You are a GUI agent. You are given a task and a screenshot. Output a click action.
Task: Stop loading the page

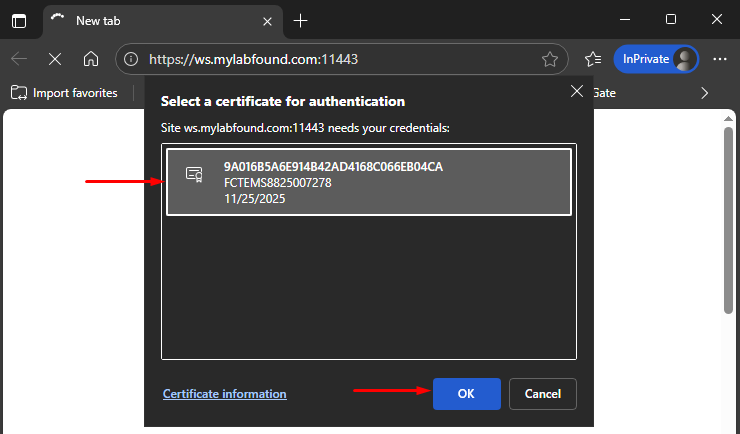[55, 59]
